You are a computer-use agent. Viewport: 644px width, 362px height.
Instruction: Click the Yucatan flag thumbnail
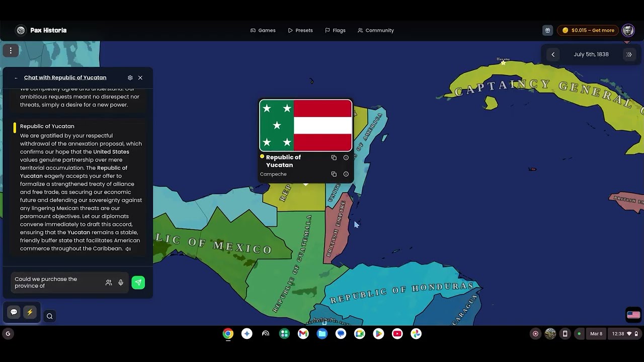tap(305, 125)
